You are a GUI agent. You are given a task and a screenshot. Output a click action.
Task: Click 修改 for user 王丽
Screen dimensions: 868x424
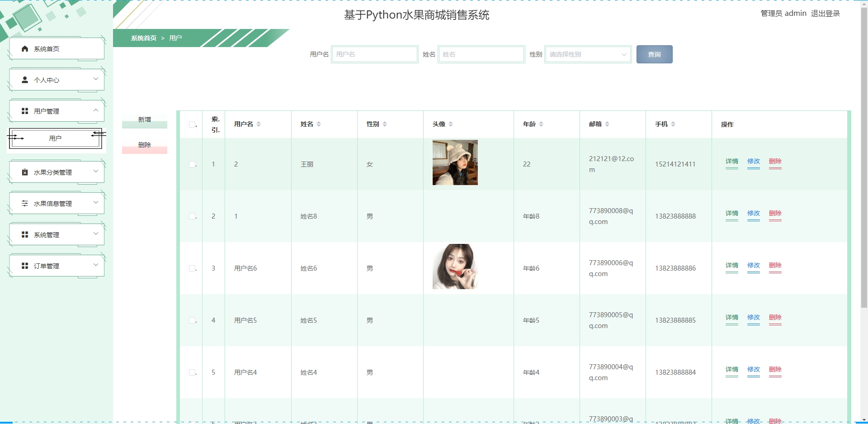(753, 162)
